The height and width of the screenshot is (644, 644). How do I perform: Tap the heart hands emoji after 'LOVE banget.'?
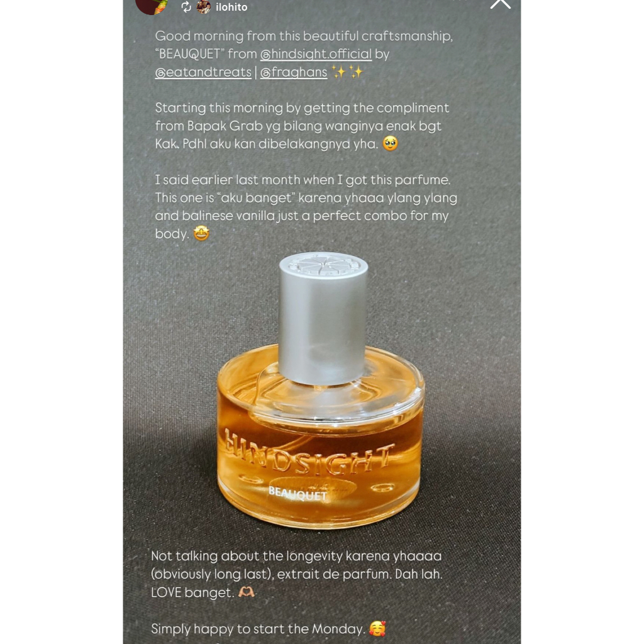point(247,592)
